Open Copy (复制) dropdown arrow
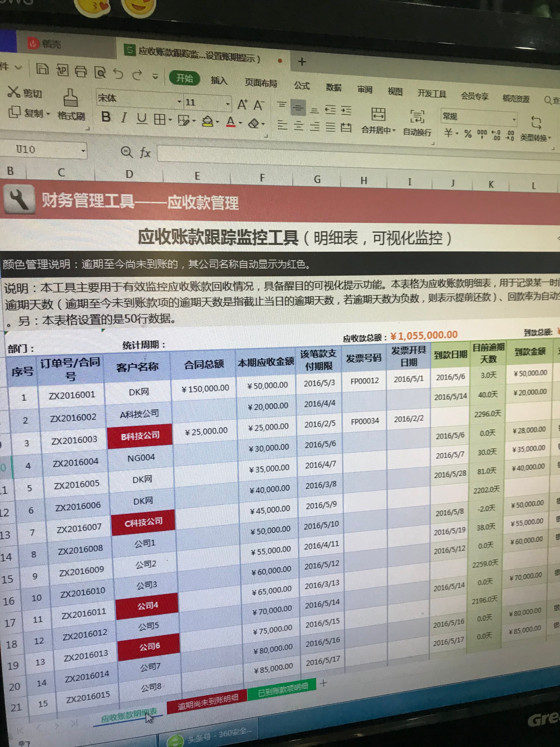 click(48, 114)
